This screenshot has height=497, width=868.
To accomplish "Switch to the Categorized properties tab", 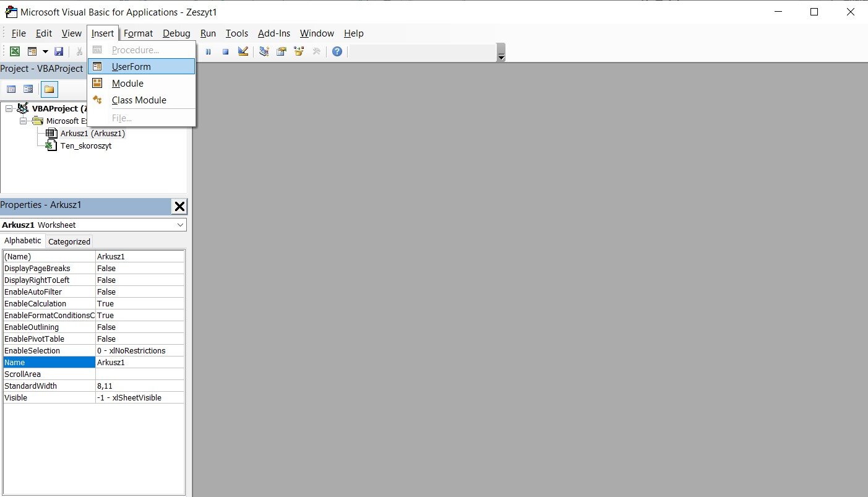I will tap(69, 241).
